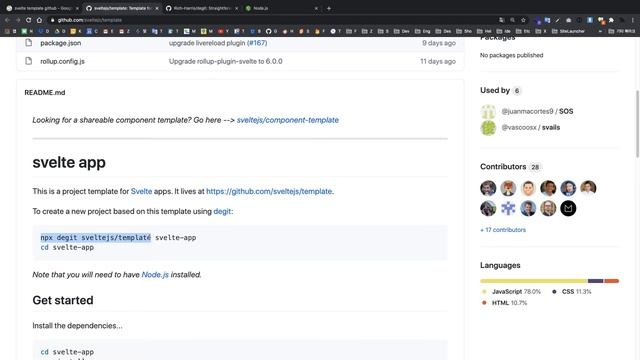Screen dimensions: 640x360
Task: Click the translate icon in the address bar
Action: (x=502, y=20)
